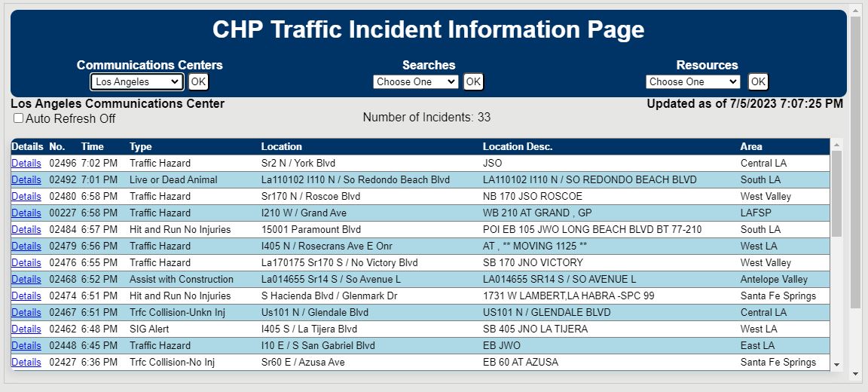The image size is (868, 392).
Task: Toggle the Auto Refresh Off checkbox
Action: (x=18, y=118)
